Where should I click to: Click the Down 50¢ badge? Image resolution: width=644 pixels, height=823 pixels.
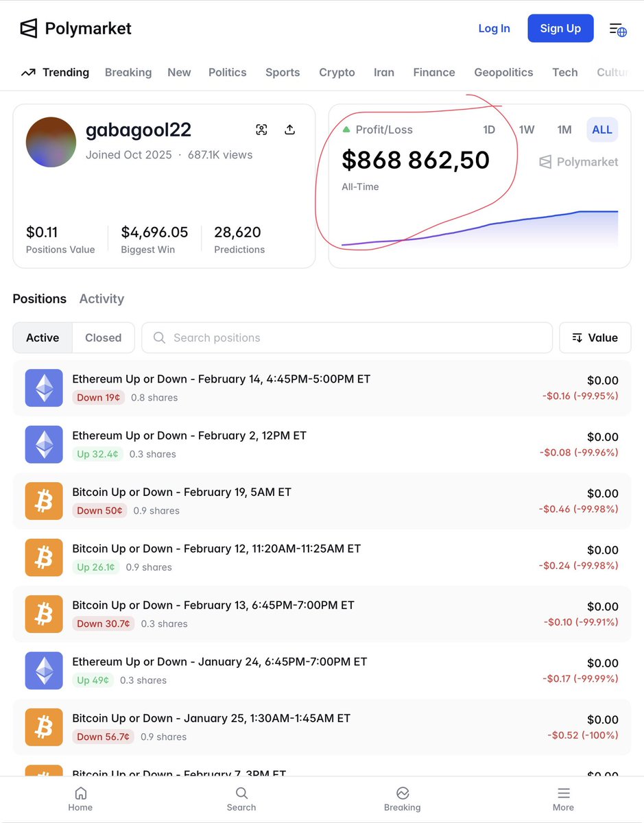point(99,511)
